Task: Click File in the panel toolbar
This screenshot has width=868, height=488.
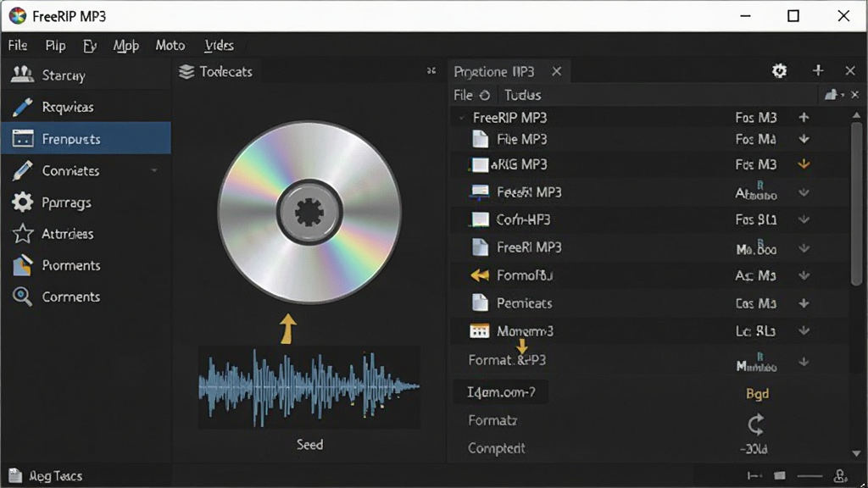Action: click(463, 95)
